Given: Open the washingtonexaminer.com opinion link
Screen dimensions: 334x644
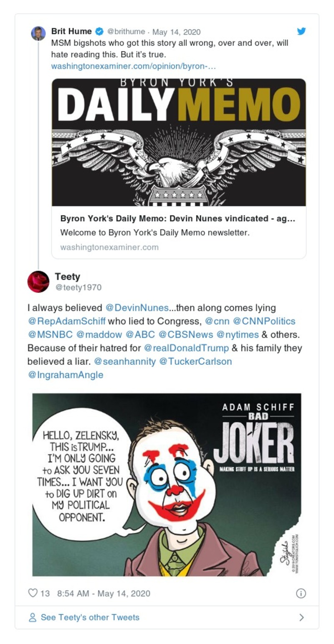Looking at the screenshot, I should pyautogui.click(x=133, y=66).
